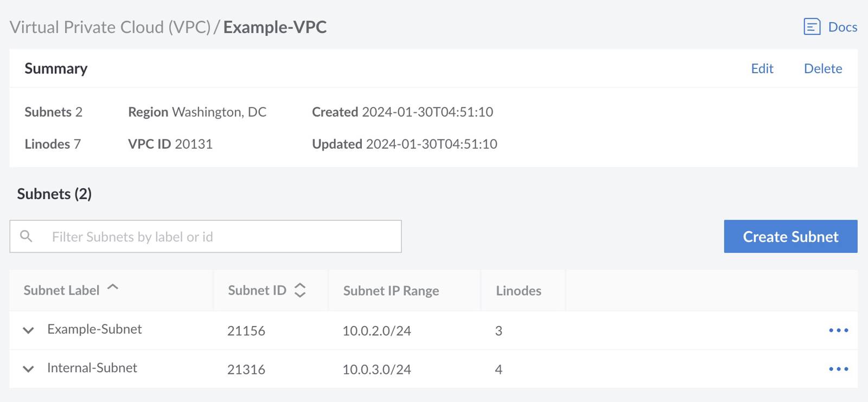
Task: Click the search magnifier icon in filter field
Action: [27, 236]
